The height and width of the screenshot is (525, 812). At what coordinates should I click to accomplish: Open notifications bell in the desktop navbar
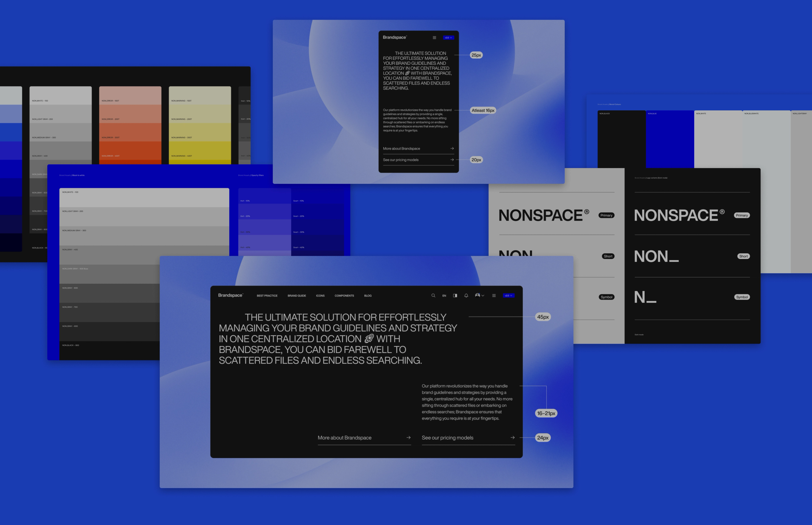click(x=466, y=296)
